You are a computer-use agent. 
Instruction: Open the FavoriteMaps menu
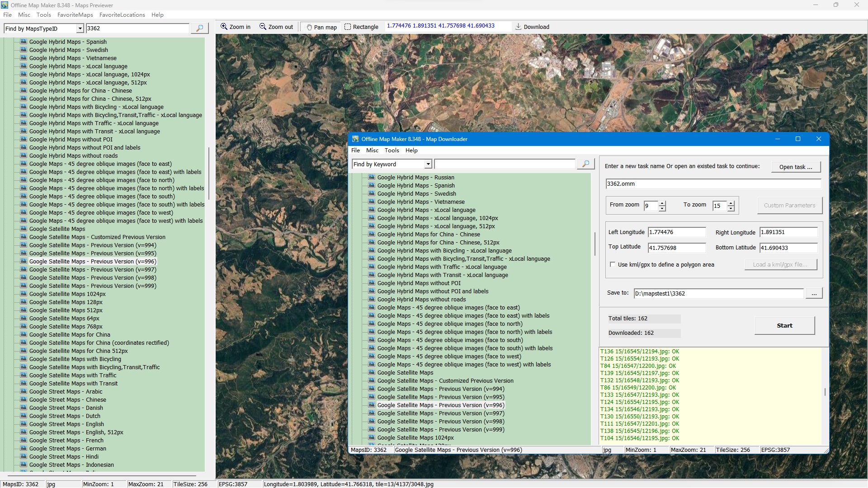(75, 15)
